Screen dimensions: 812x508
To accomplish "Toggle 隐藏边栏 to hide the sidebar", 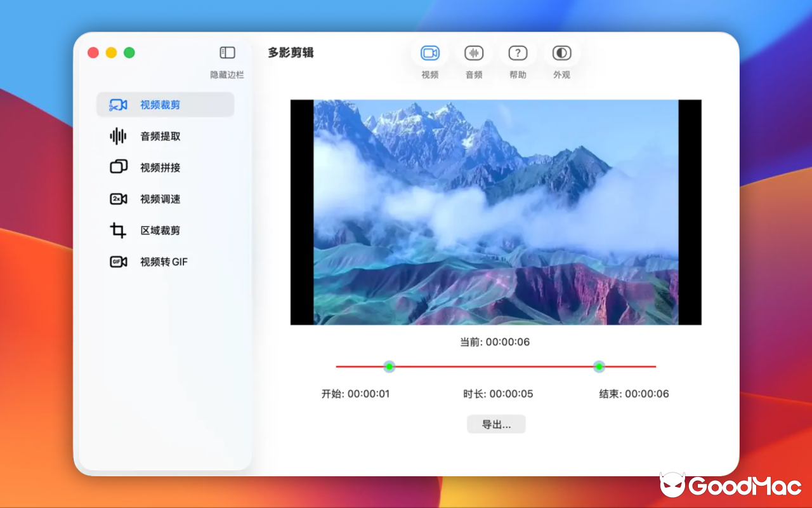I will coord(226,74).
